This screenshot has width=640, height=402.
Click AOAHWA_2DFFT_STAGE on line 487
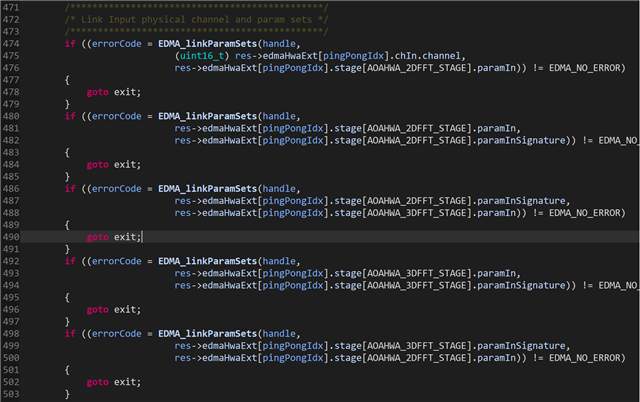point(417,201)
